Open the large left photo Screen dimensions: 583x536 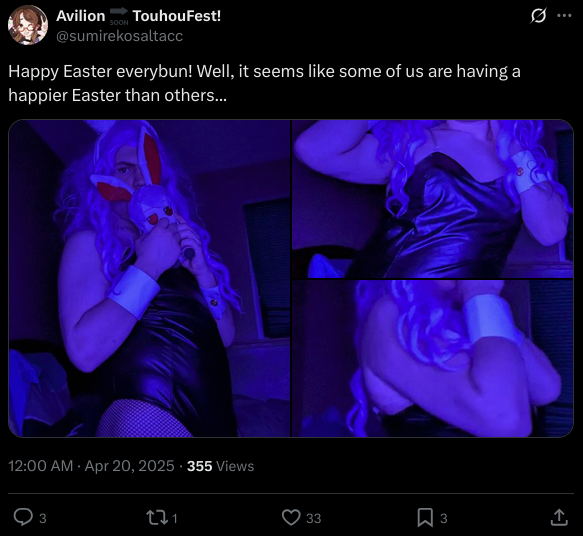149,278
